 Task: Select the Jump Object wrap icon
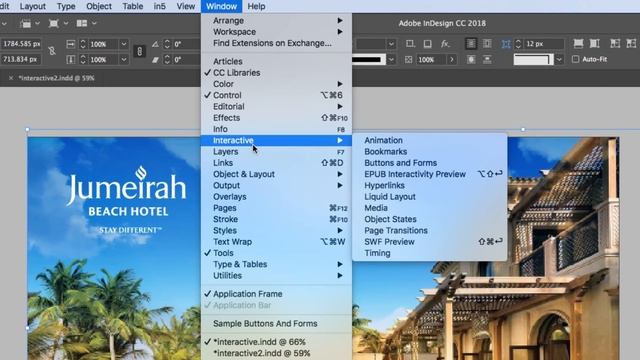click(x=487, y=60)
